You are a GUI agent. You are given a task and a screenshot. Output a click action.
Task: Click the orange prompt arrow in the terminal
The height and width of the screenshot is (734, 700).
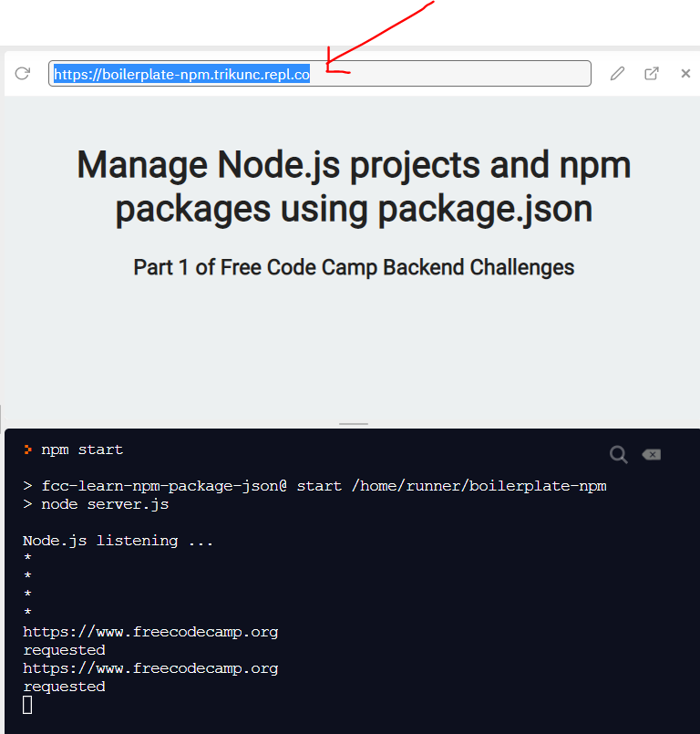(x=27, y=449)
